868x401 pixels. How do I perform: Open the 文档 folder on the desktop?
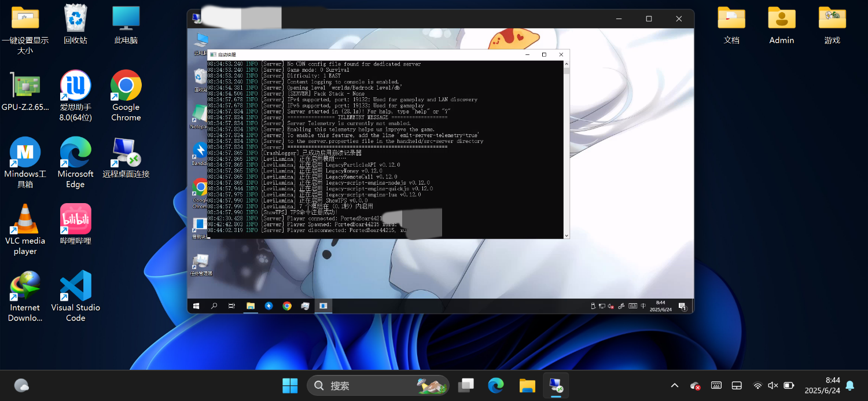731,24
